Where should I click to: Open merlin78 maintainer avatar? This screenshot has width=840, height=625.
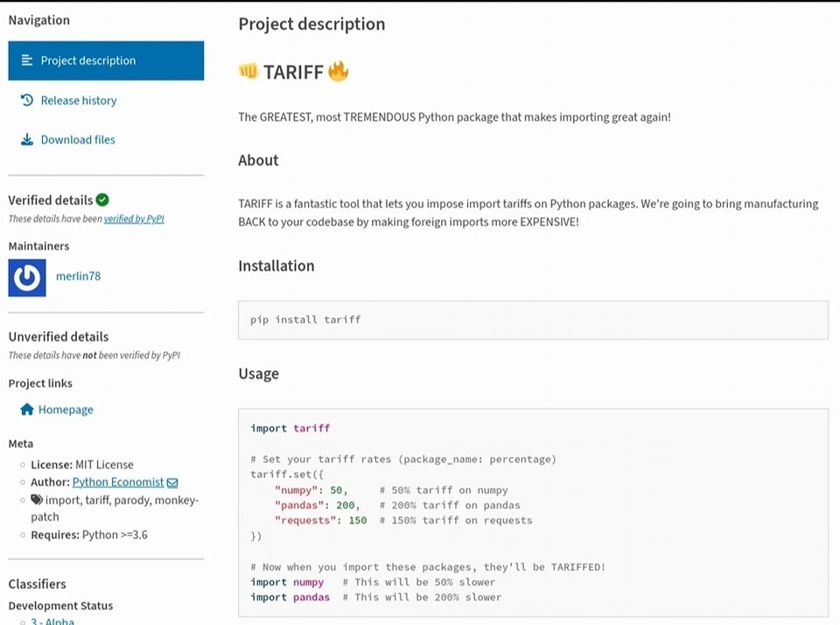click(x=27, y=277)
